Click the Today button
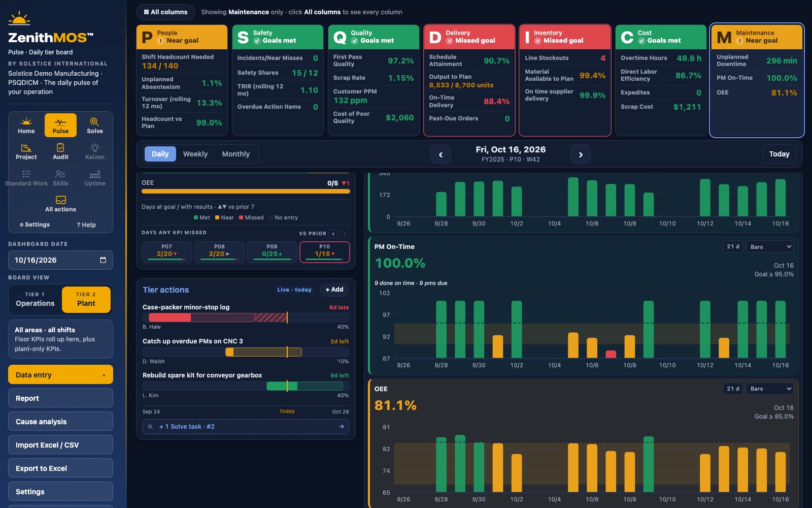 tap(779, 154)
